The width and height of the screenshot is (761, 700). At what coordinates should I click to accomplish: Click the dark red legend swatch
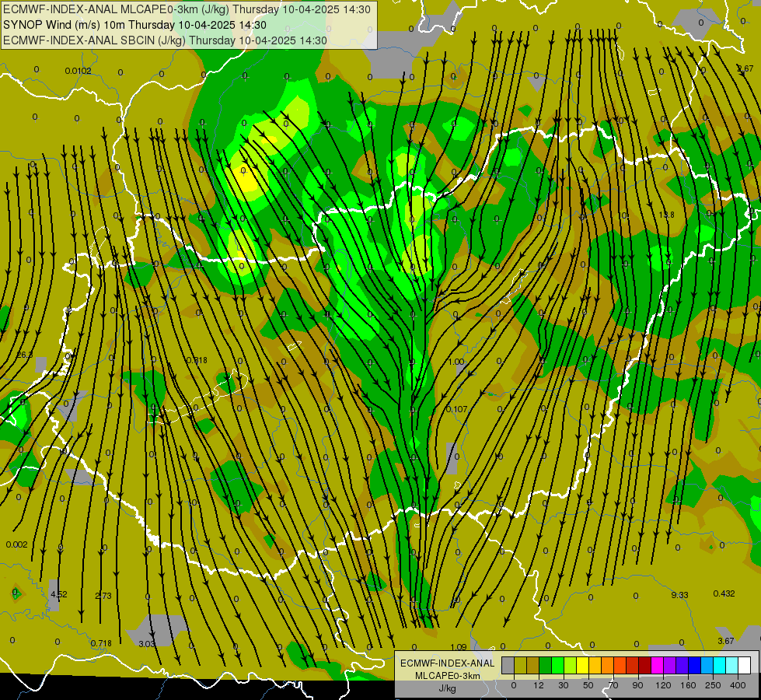click(x=645, y=665)
